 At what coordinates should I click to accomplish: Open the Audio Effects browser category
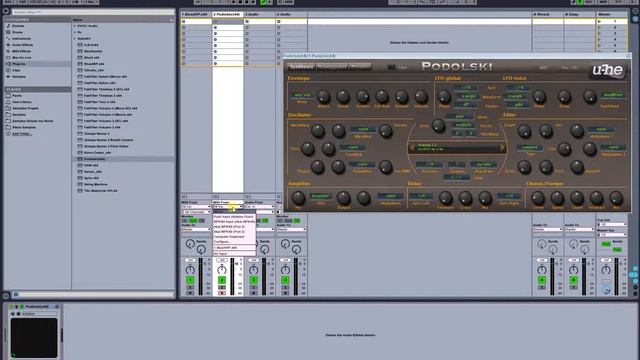[x=22, y=45]
